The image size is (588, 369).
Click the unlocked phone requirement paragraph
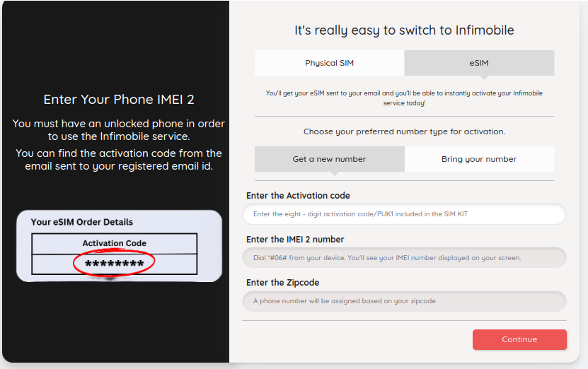[x=119, y=130]
